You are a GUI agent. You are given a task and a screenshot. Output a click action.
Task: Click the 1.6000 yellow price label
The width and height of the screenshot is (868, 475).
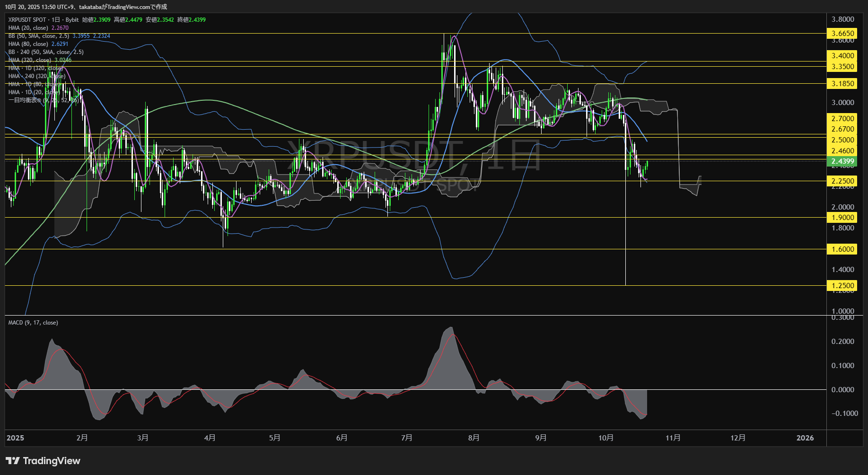click(x=842, y=249)
